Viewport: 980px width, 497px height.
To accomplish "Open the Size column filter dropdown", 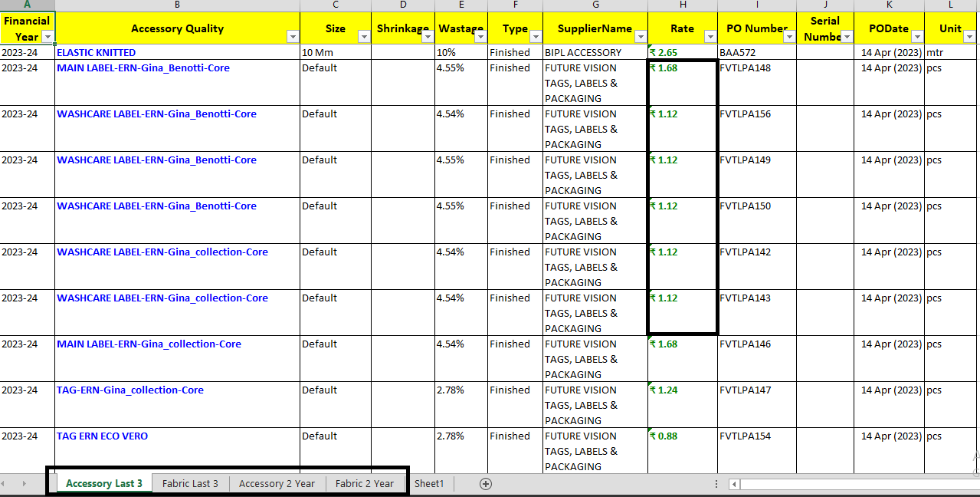I will click(x=364, y=37).
